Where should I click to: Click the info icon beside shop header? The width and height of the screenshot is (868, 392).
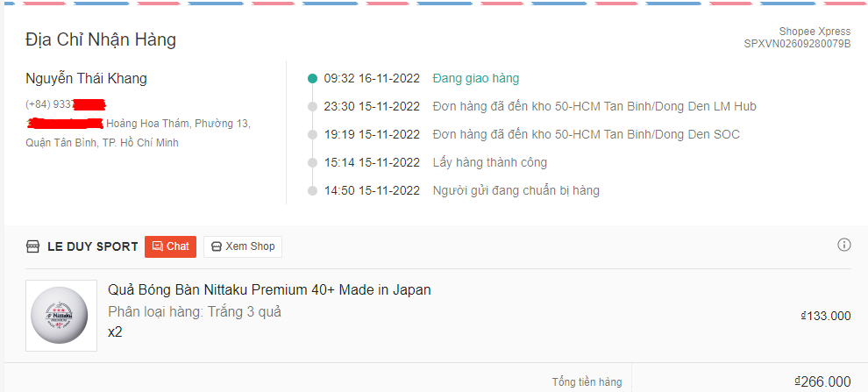pyautogui.click(x=843, y=245)
